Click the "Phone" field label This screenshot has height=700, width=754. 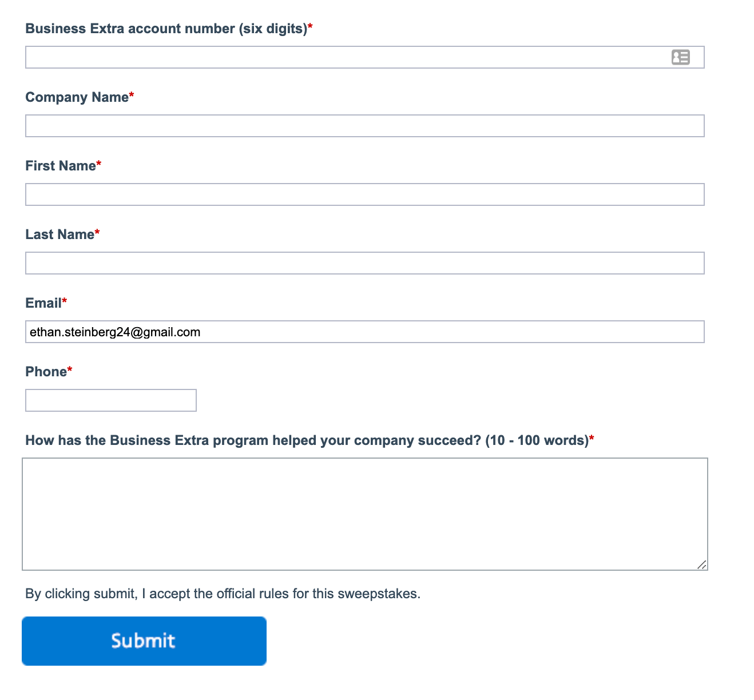point(46,372)
